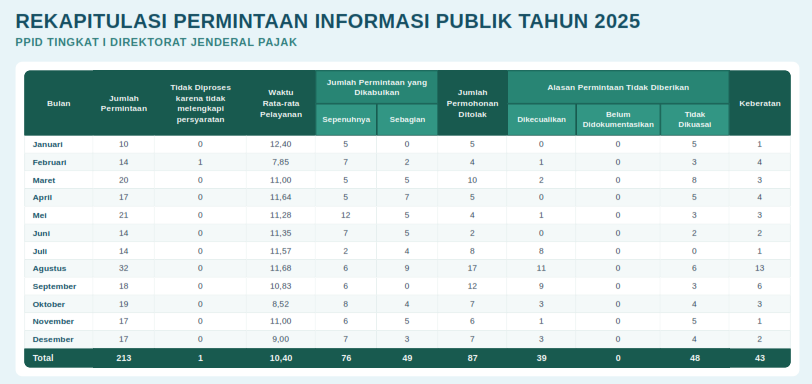Select the "Jumlah Permintaan" column header
Viewport: 812px width, 384px height.
pyautogui.click(x=124, y=103)
